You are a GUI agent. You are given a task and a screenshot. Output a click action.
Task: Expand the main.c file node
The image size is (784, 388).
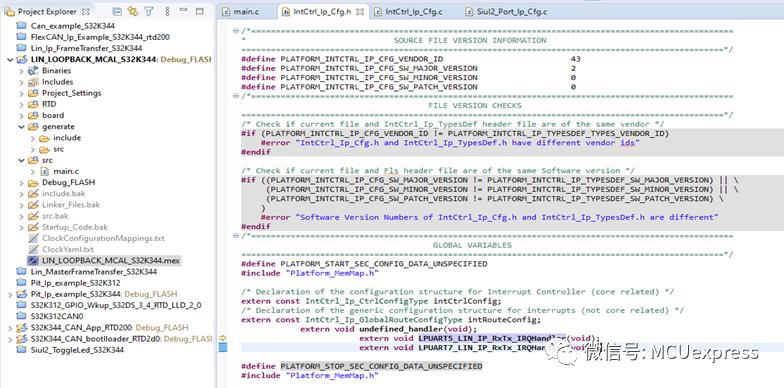coord(32,172)
